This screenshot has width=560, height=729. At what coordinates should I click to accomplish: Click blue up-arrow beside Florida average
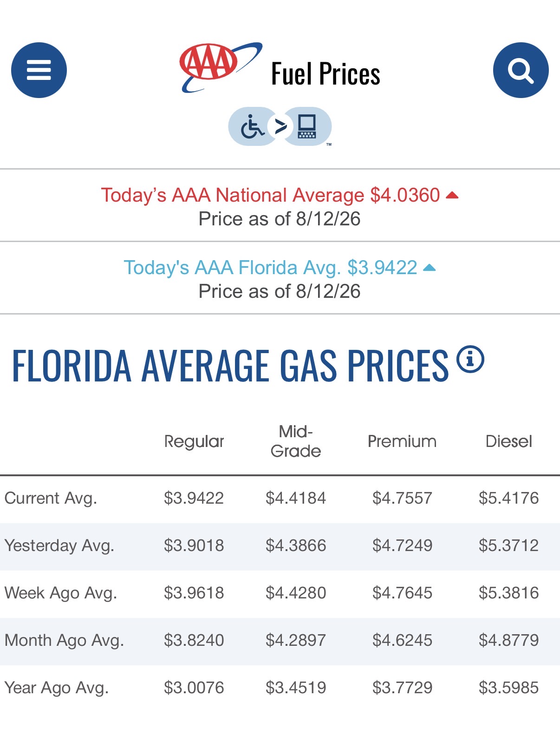[x=430, y=268]
